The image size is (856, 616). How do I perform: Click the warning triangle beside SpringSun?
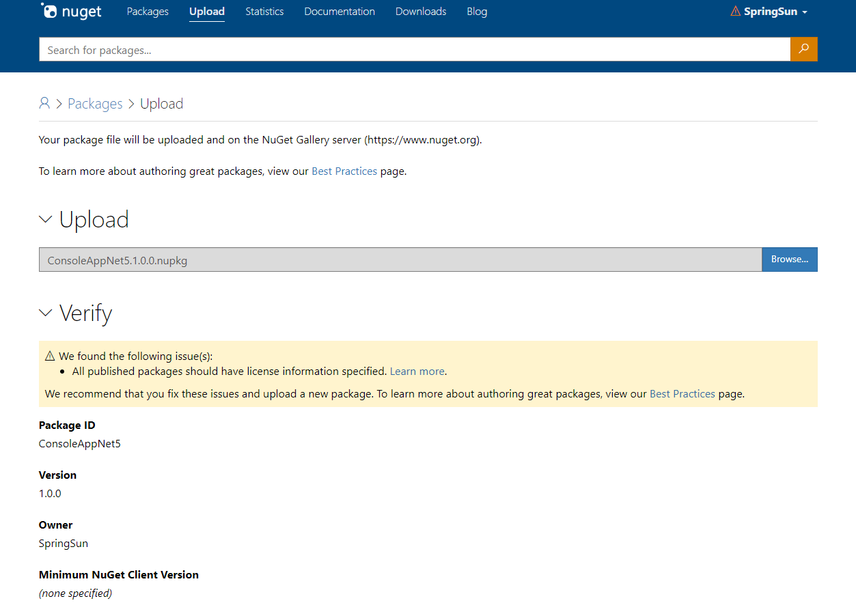tap(735, 12)
